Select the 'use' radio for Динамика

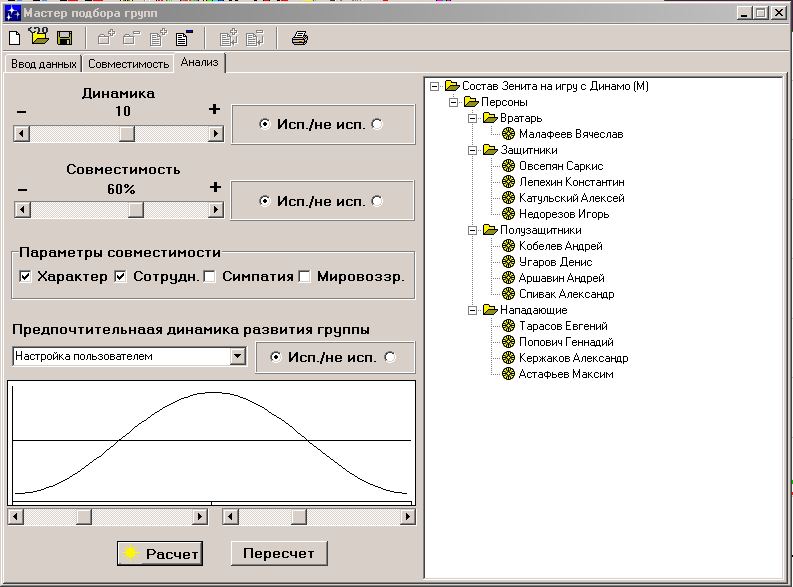tap(265, 124)
